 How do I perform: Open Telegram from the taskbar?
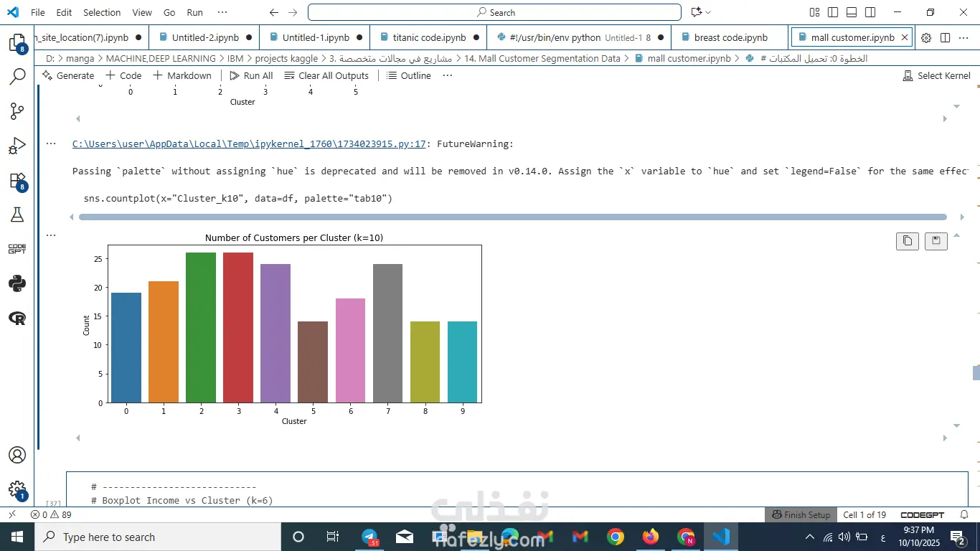[x=369, y=537]
